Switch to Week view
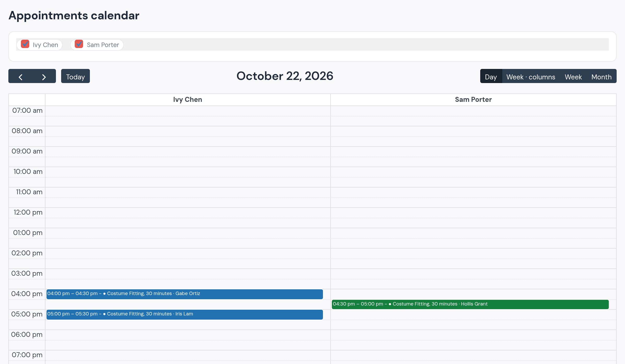The image size is (625, 364). pyautogui.click(x=573, y=76)
